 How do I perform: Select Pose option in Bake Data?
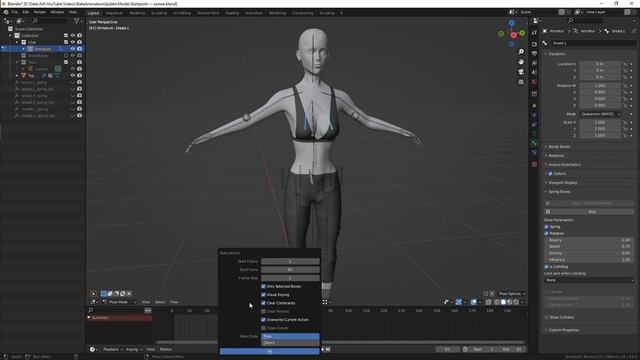[x=290, y=336]
